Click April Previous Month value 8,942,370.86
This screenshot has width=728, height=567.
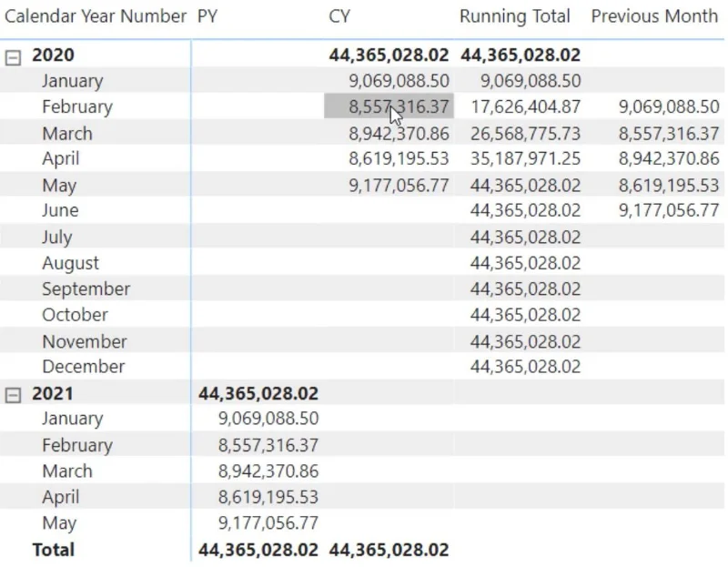click(669, 159)
